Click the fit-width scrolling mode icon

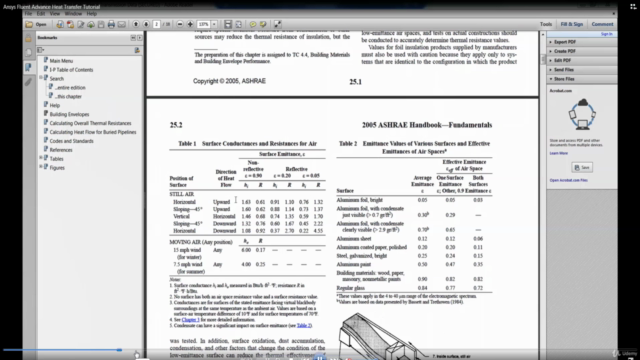tap(228, 24)
